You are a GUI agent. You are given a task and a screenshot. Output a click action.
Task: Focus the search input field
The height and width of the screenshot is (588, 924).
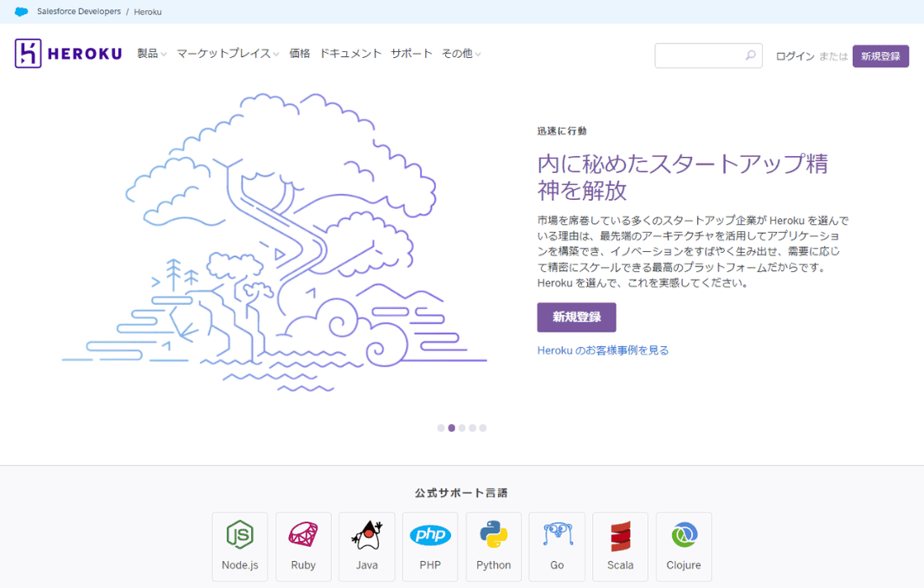[x=708, y=55]
